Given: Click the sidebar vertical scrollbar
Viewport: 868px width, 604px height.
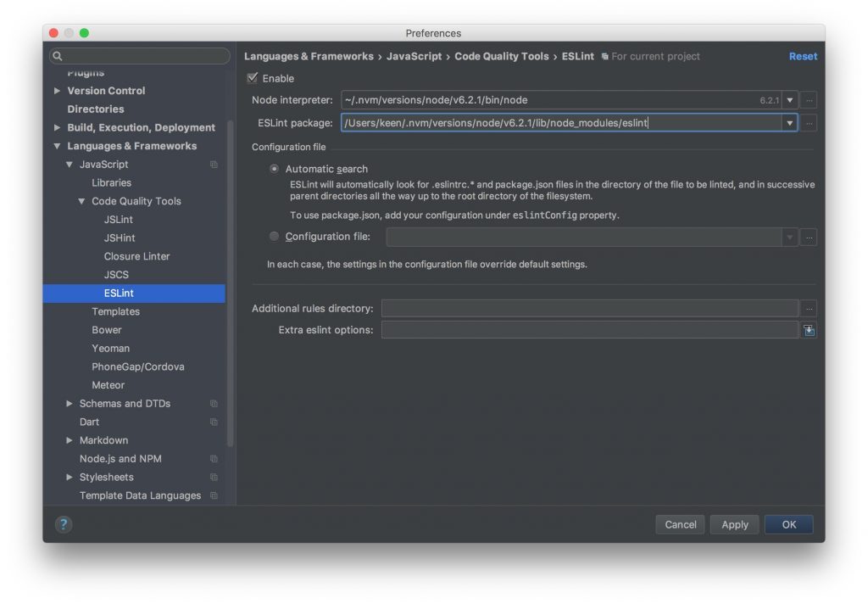Looking at the screenshot, I should [231, 282].
